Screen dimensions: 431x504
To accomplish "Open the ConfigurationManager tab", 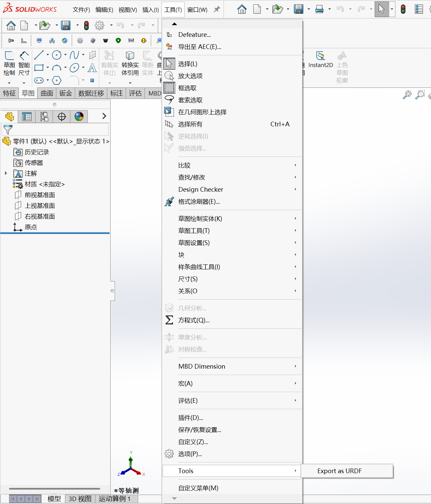I will click(x=44, y=117).
